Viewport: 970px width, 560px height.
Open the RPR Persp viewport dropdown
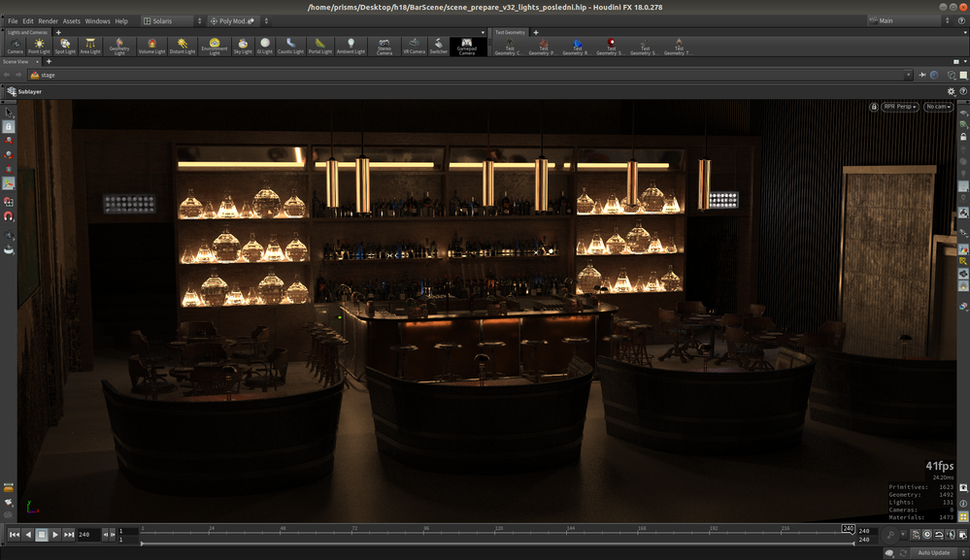pyautogui.click(x=899, y=107)
